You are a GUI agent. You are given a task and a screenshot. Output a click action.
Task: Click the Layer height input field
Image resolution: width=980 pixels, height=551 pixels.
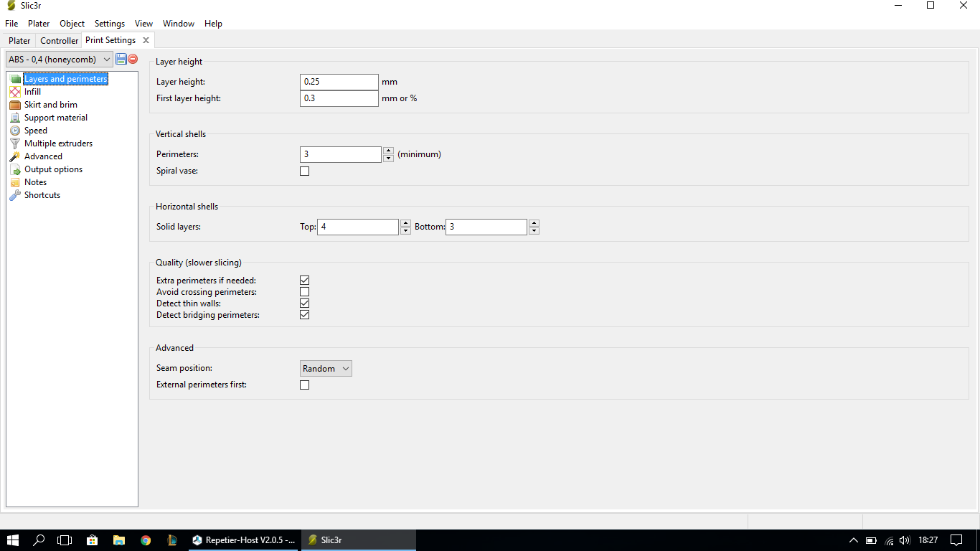click(x=339, y=82)
